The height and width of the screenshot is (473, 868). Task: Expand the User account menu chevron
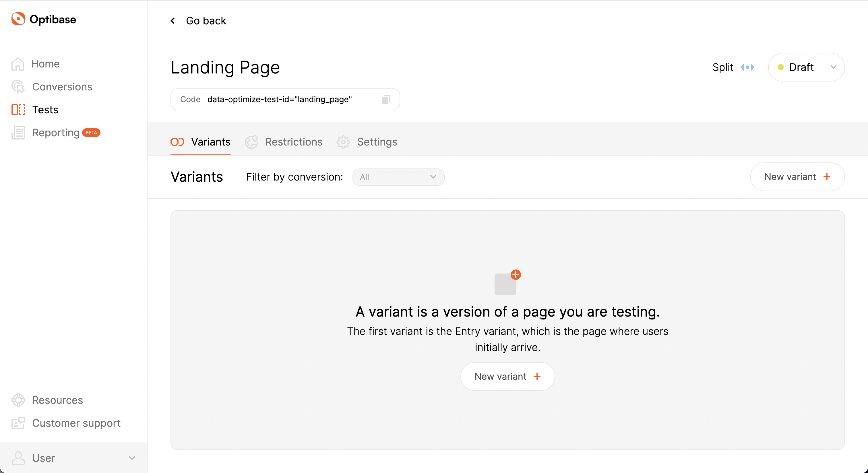pos(132,458)
